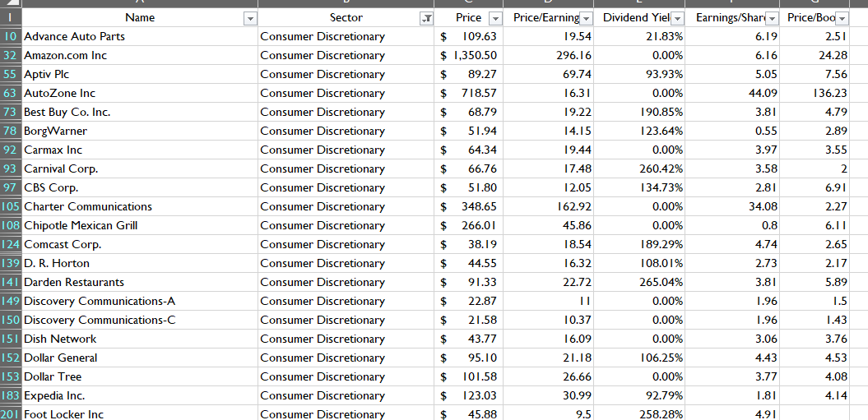The height and width of the screenshot is (420, 868).
Task: Select the Chipotle Mexican Grill cell
Action: (x=140, y=225)
